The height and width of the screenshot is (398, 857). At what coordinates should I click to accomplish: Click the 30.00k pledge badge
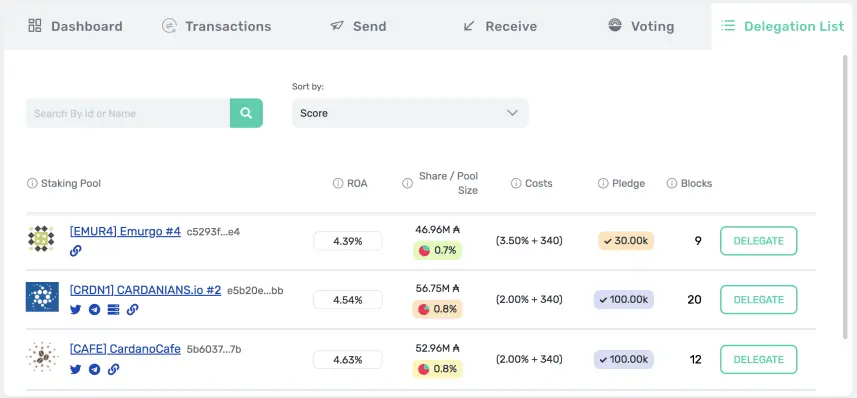(x=626, y=241)
